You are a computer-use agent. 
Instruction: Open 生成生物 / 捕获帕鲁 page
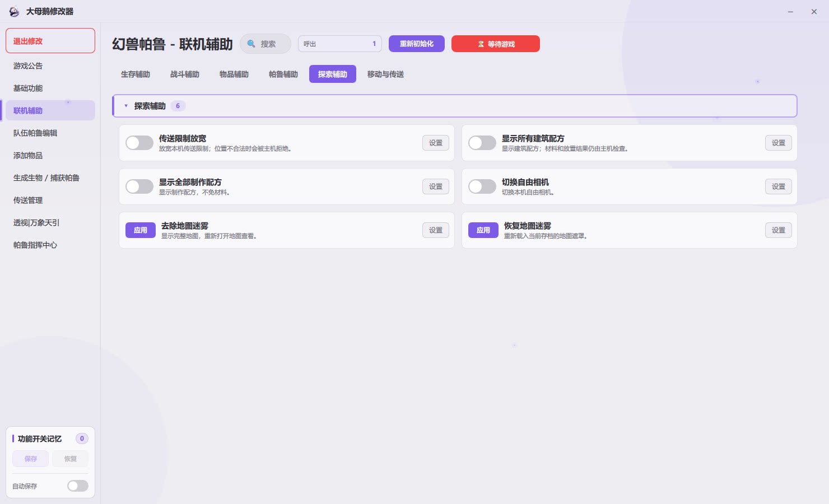pos(50,178)
